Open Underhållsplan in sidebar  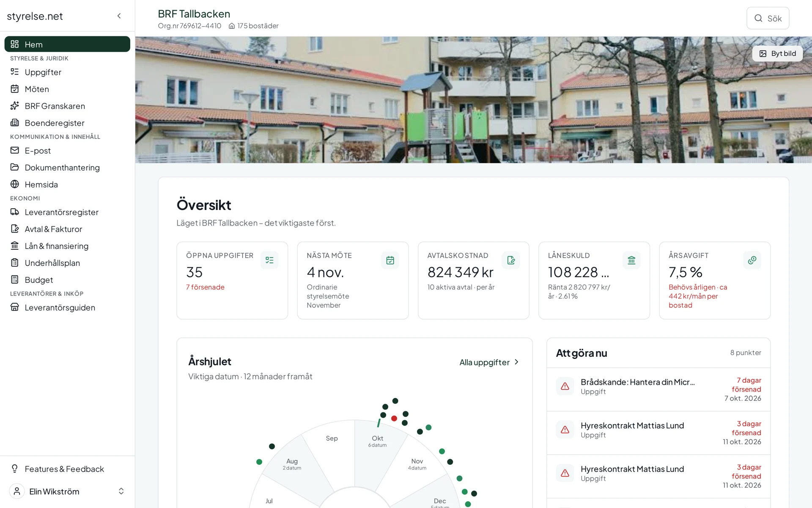[67, 263]
